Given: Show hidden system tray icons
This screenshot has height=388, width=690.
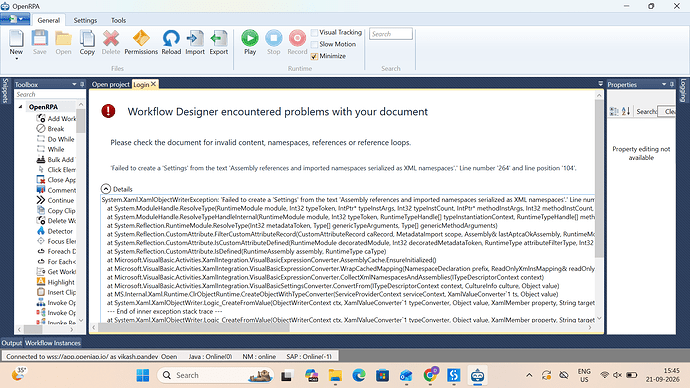Looking at the screenshot, I should [529, 375].
